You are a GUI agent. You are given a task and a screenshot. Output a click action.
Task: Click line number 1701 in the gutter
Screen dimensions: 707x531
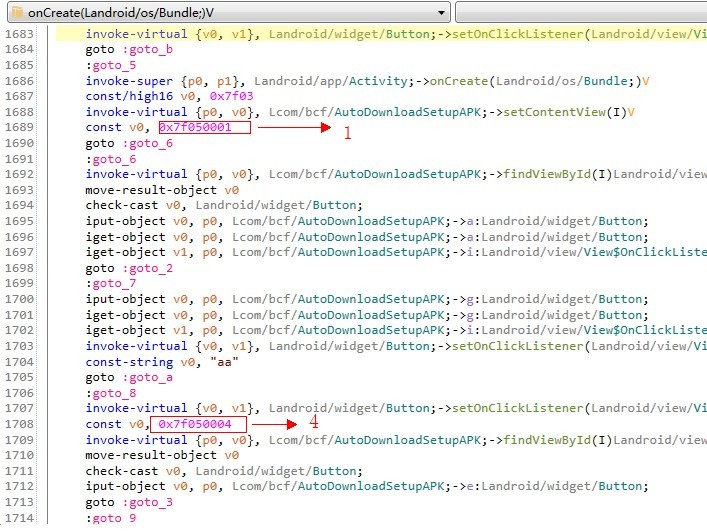[19, 315]
